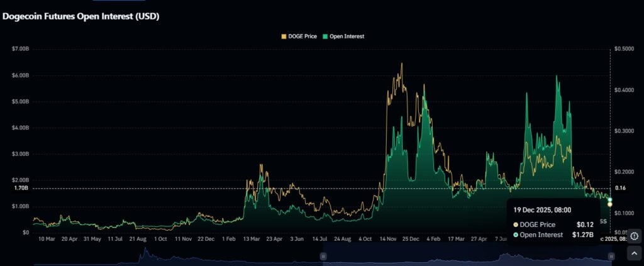Click the 0.16 price marker on right axis

click(x=621, y=188)
